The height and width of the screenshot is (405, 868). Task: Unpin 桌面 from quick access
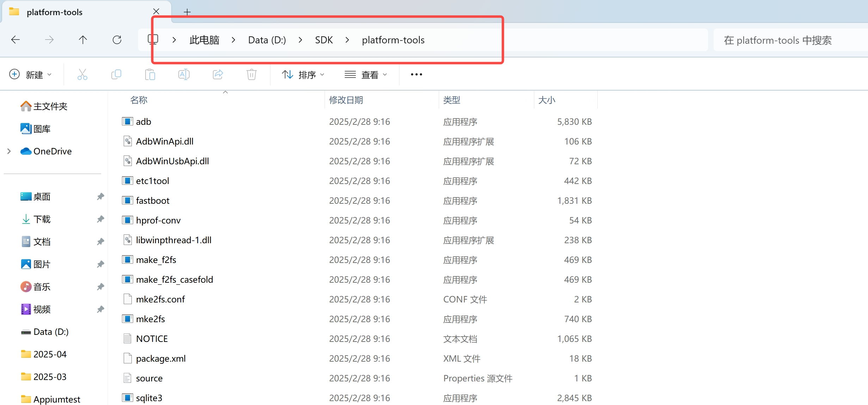(x=100, y=196)
